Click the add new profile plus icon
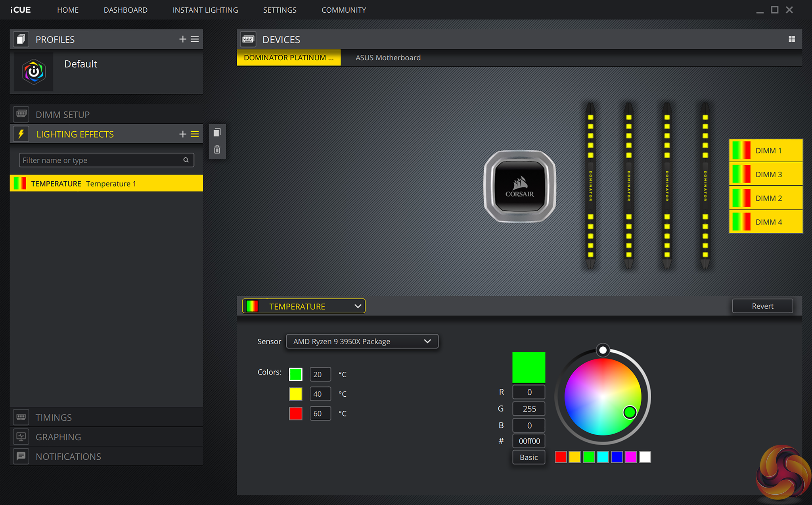Viewport: 812px width, 505px height. 182,39
